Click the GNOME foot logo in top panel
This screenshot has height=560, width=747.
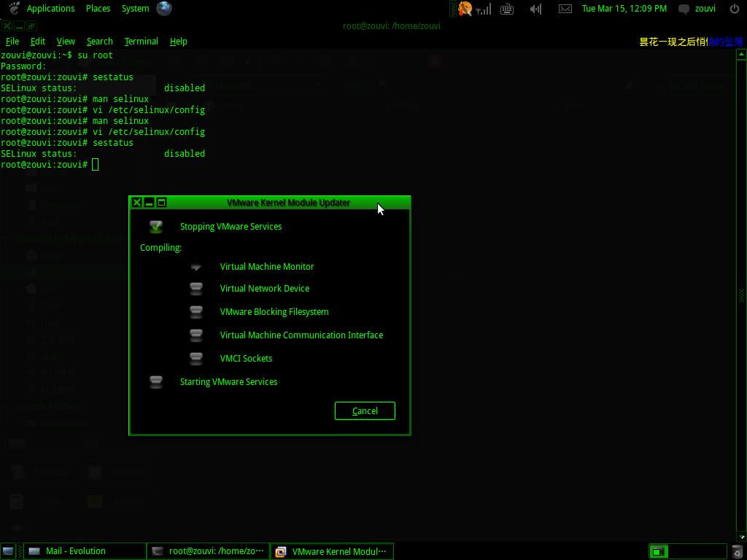15,8
